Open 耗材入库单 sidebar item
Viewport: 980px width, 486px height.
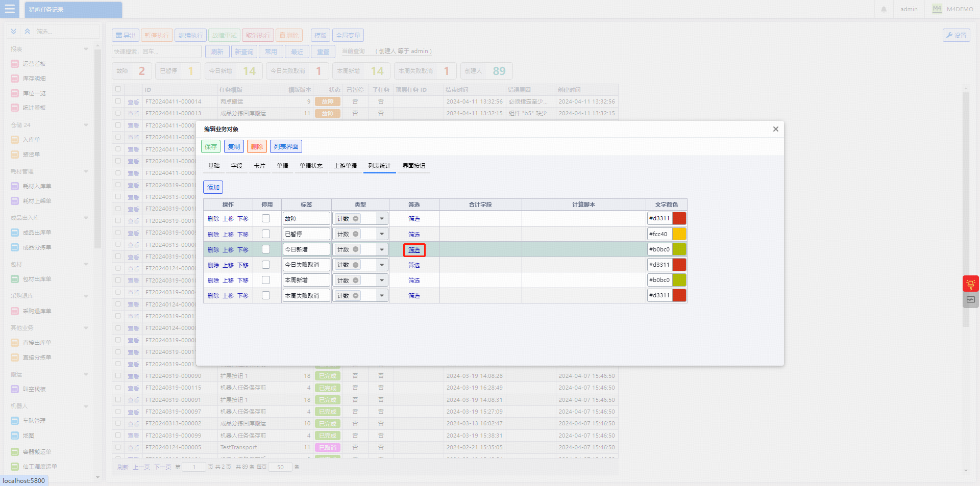(37, 186)
